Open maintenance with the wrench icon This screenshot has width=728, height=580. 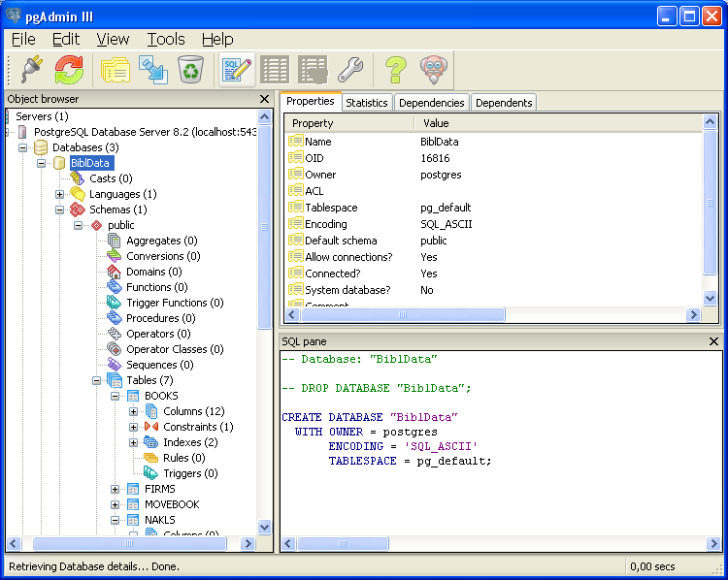[350, 70]
